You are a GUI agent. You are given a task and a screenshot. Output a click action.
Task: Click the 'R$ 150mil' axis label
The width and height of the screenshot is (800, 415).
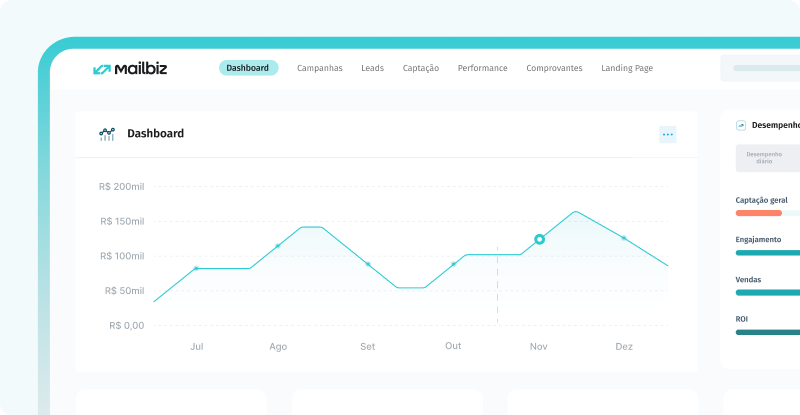pyautogui.click(x=122, y=222)
